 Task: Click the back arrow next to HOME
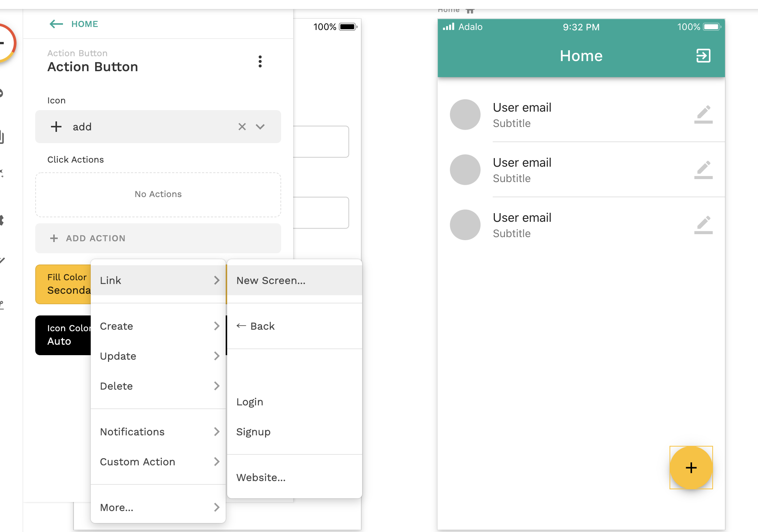[x=56, y=24]
